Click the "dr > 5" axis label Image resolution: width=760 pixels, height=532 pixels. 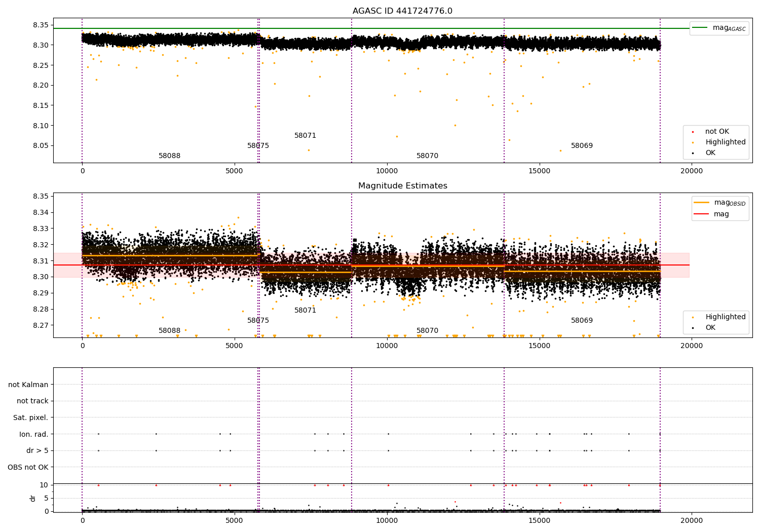point(37,451)
